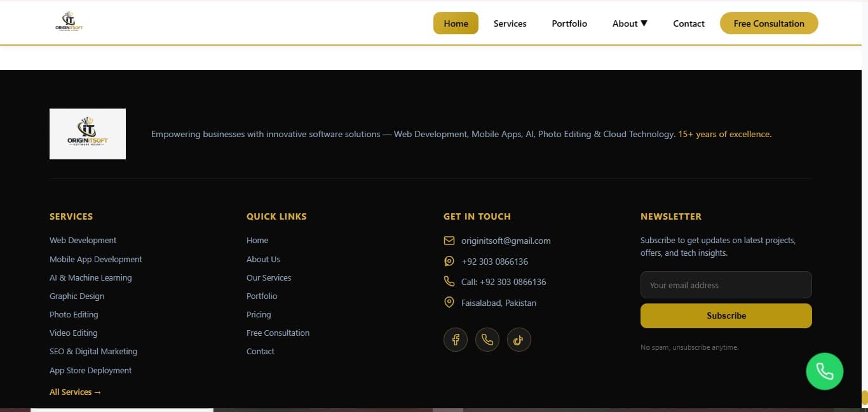Viewport: 868px width, 412px height.
Task: Go to the Home nav tab
Action: click(x=456, y=23)
